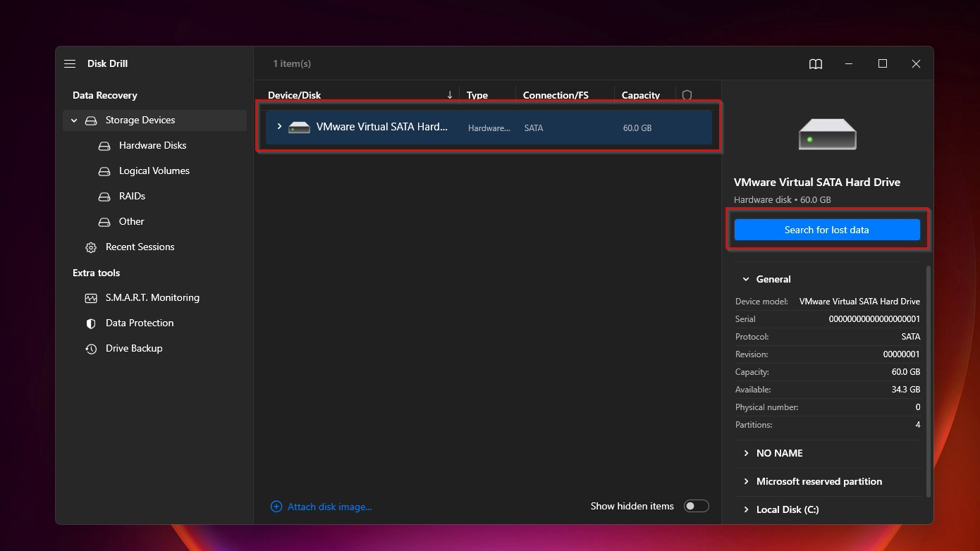Click the Hardware... type cell
This screenshot has width=980, height=551.
(x=489, y=128)
